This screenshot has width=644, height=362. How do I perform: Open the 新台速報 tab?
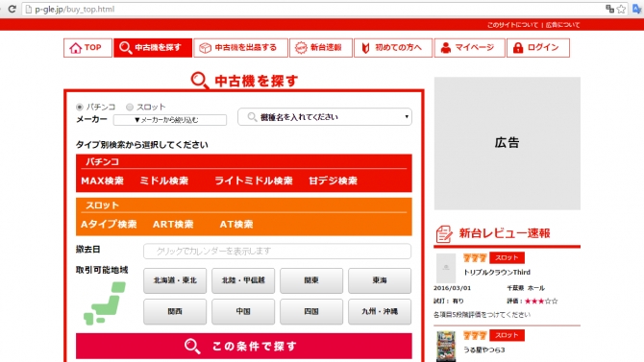(x=321, y=48)
